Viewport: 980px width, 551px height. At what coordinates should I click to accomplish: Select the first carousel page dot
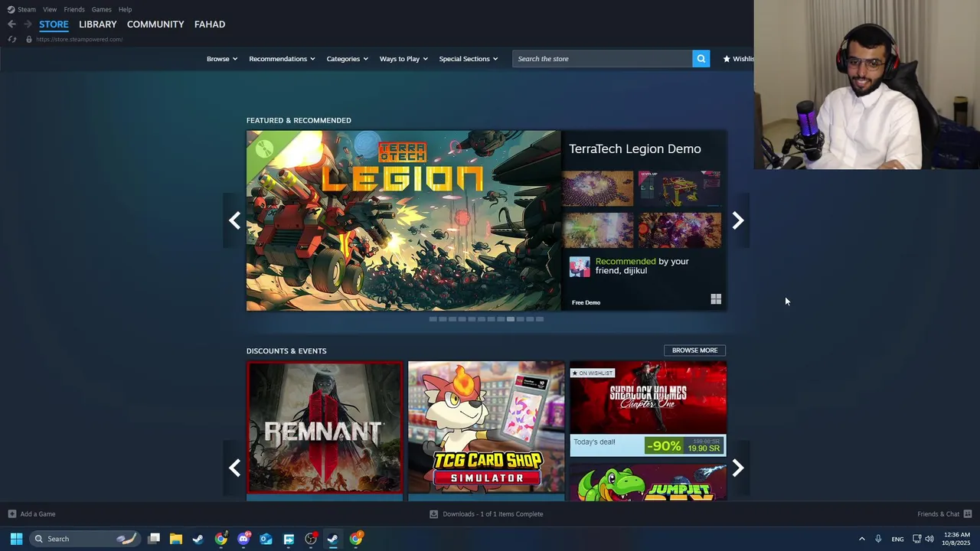(433, 319)
